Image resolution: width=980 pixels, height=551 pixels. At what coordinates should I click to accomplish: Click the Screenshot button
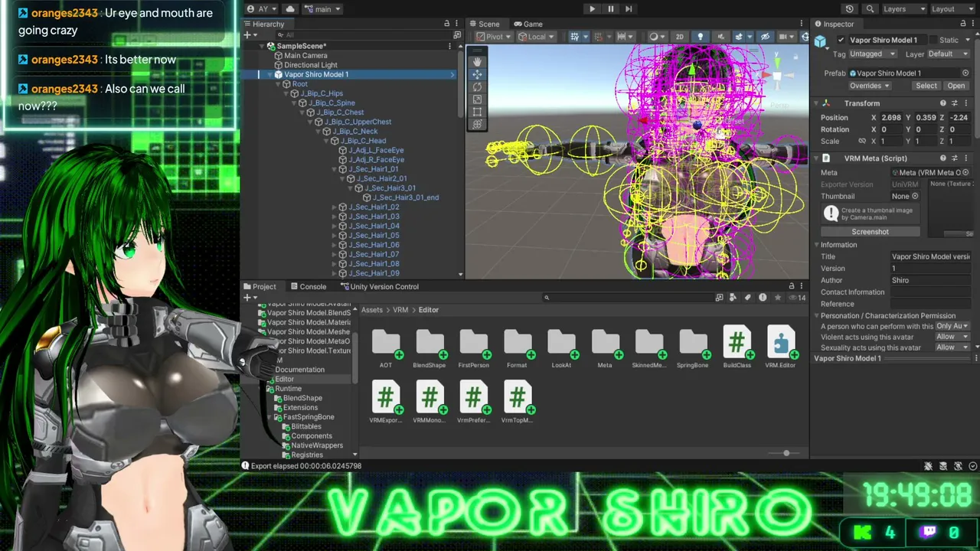(x=871, y=232)
